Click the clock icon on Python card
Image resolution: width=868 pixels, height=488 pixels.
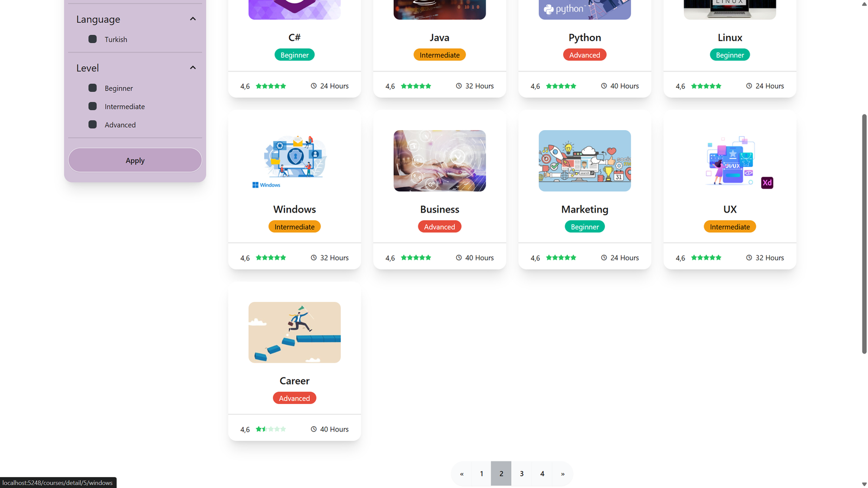(x=604, y=86)
